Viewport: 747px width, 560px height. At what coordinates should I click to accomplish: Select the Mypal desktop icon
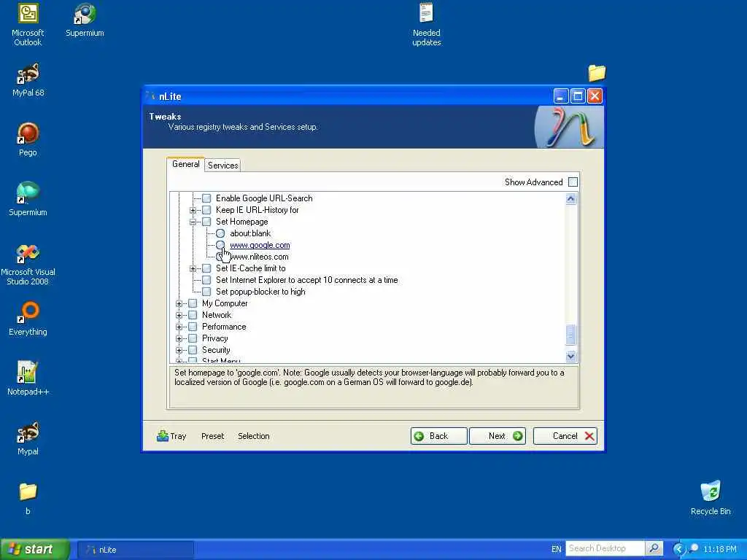28,438
